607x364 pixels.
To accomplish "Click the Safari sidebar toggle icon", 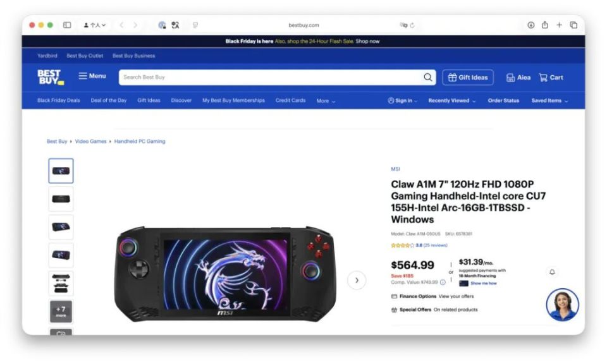I will tap(67, 25).
